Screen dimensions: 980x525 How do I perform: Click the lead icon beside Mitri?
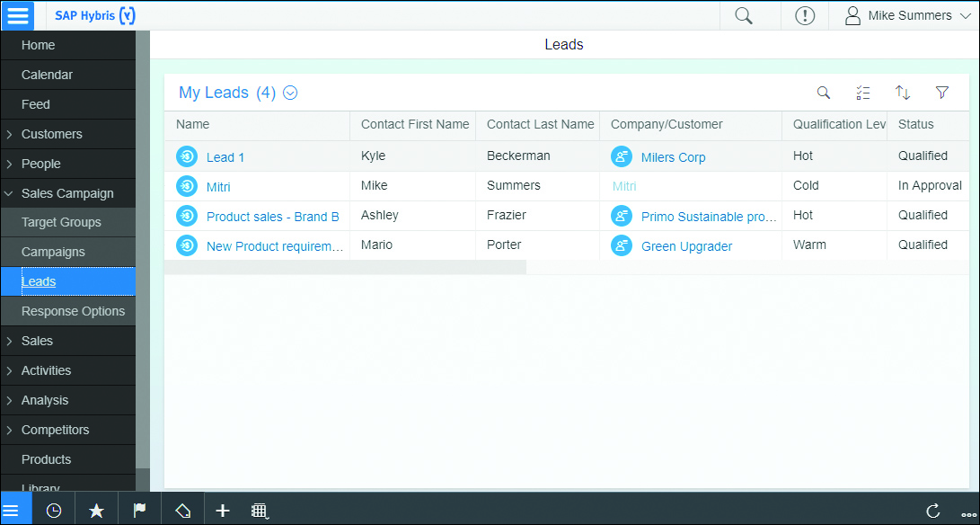point(187,186)
